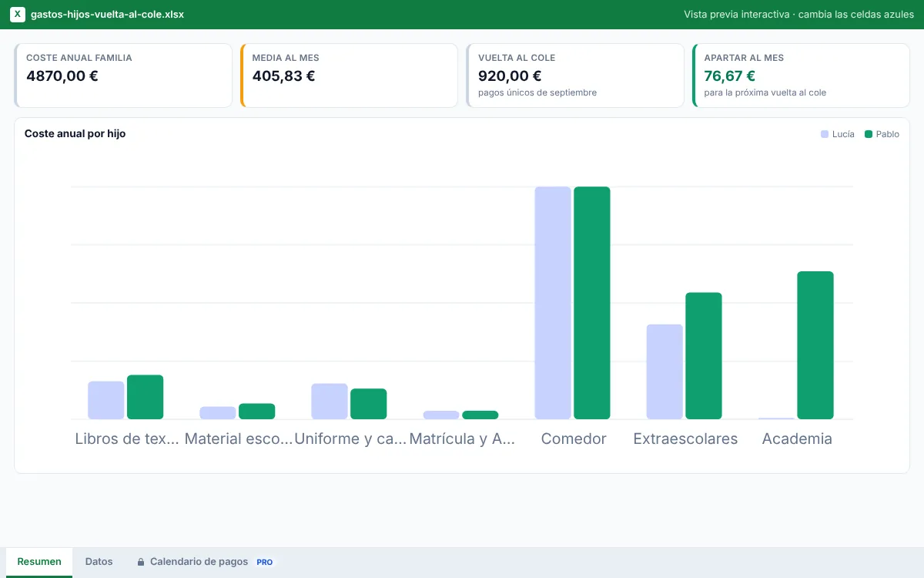Click Pablo's Uniforme bar in the chart

click(368, 404)
